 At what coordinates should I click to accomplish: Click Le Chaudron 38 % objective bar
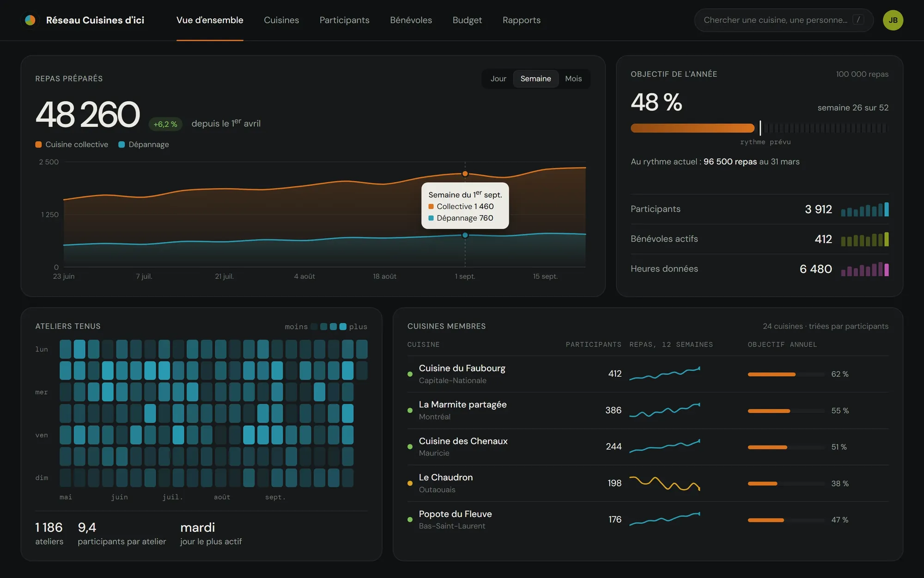click(x=786, y=484)
